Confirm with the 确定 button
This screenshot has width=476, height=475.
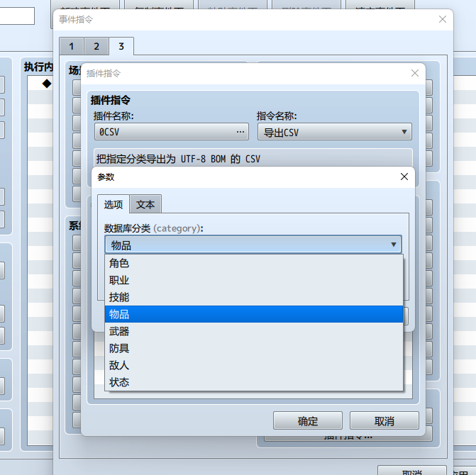(307, 420)
